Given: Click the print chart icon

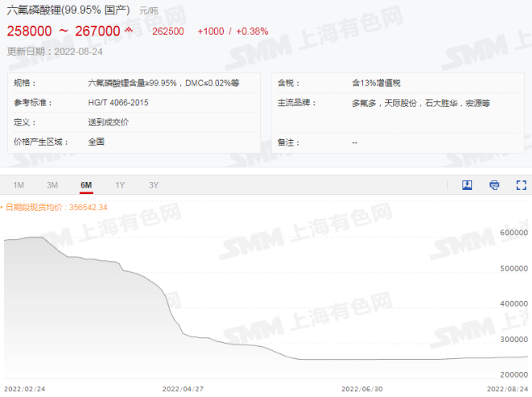Looking at the screenshot, I should 494,185.
